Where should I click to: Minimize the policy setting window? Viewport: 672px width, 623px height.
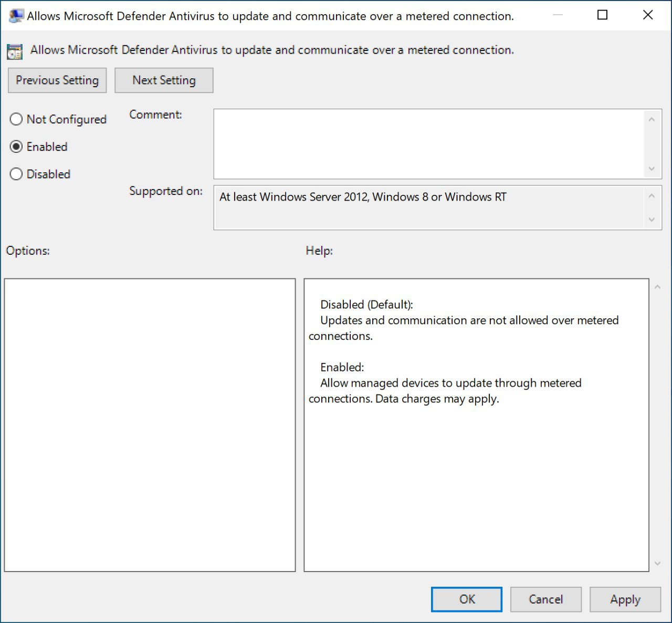[x=558, y=15]
